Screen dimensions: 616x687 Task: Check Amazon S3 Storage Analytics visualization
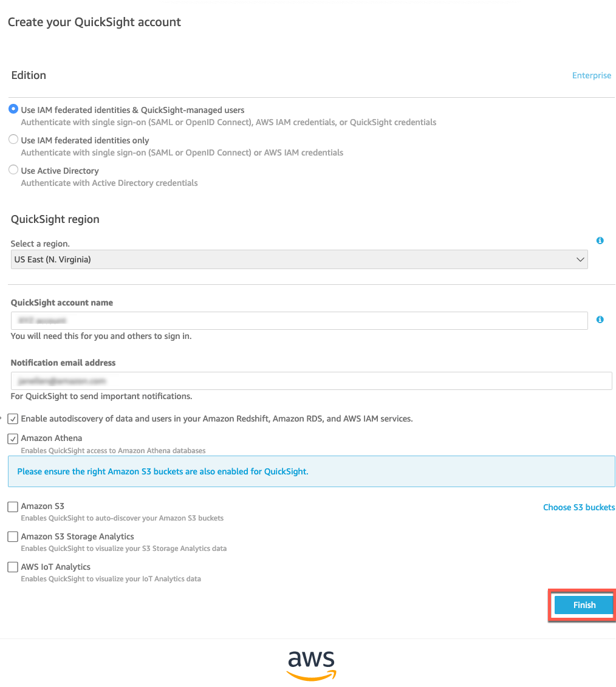pos(12,536)
